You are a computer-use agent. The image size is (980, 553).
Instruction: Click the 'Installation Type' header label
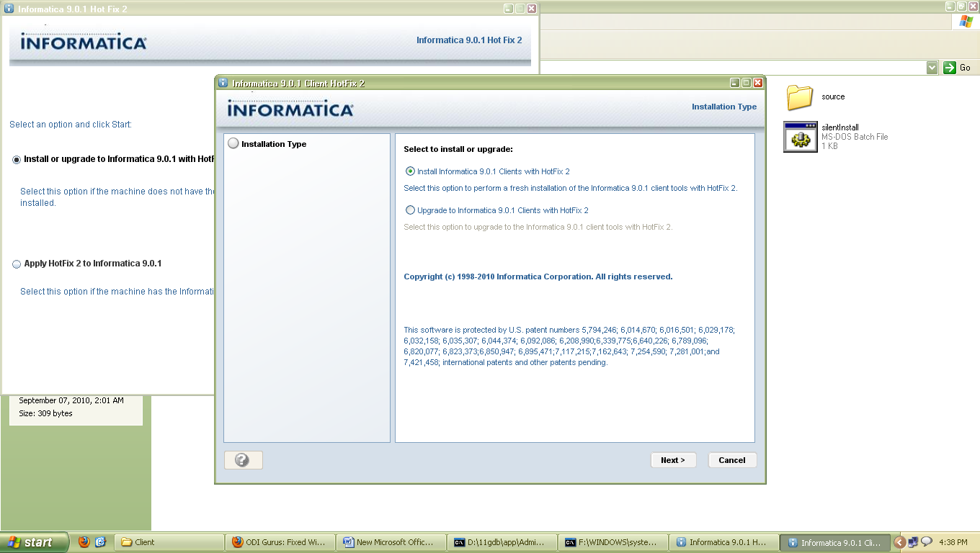pyautogui.click(x=724, y=107)
